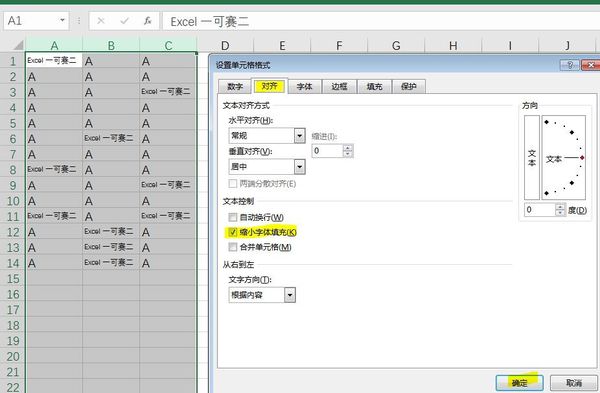Switch to the 对齐 tab
Image resolution: width=600 pixels, height=393 pixels.
point(269,86)
